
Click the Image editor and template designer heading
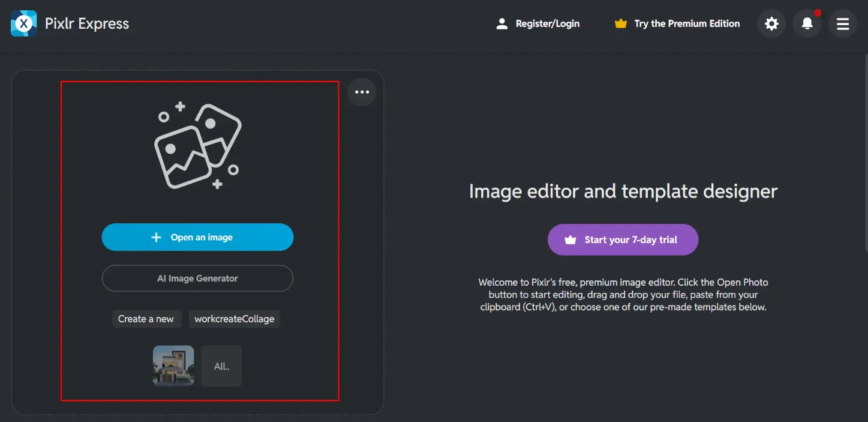[623, 191]
